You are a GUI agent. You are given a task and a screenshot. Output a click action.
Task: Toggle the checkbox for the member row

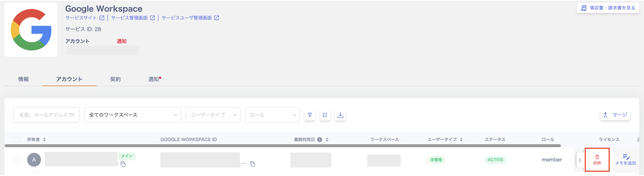[x=16, y=160]
